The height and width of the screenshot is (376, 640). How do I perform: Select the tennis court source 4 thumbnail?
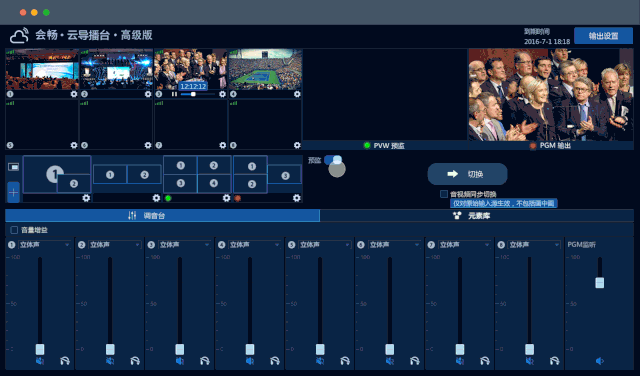tap(265, 69)
